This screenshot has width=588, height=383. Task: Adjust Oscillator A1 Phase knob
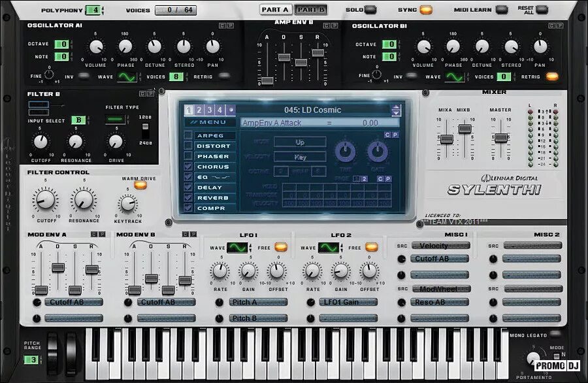pos(125,47)
